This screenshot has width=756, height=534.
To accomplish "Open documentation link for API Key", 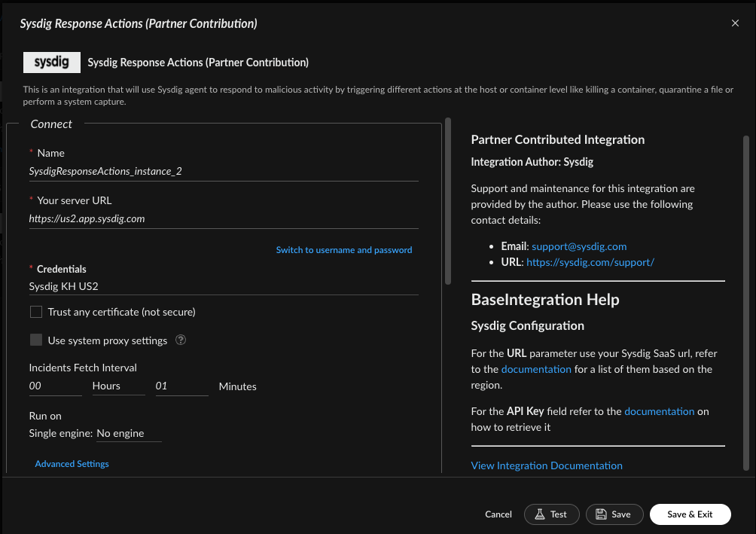I will coord(659,411).
